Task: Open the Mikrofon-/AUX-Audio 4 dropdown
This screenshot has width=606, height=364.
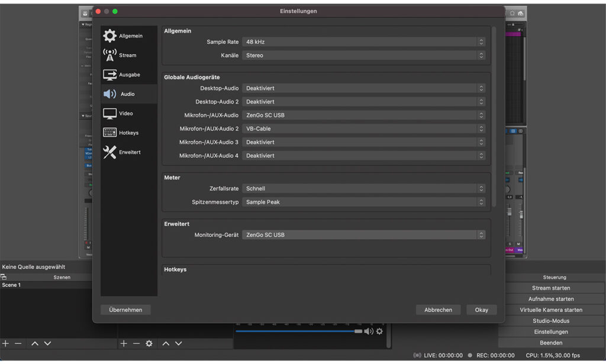Action: tap(364, 156)
